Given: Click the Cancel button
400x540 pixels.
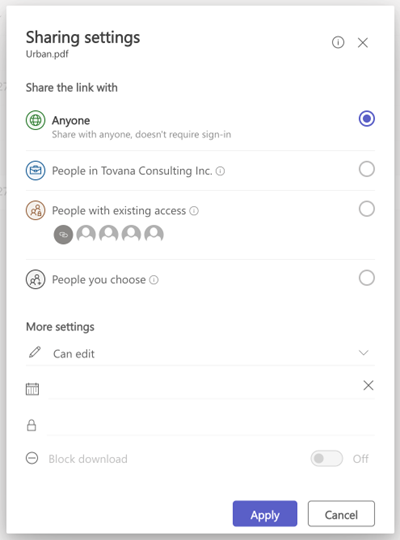Looking at the screenshot, I should coord(341,513).
